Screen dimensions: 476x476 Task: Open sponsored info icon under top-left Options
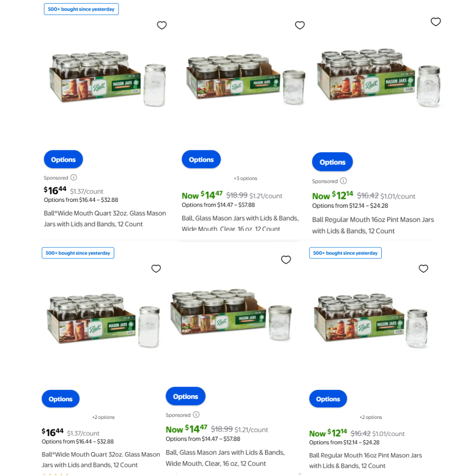pyautogui.click(x=74, y=177)
